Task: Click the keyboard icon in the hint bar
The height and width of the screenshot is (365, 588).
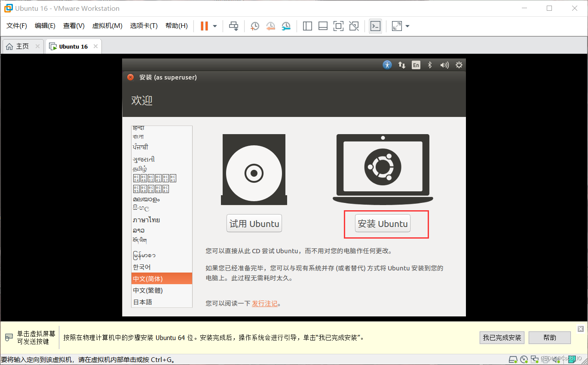Action: [x=9, y=337]
